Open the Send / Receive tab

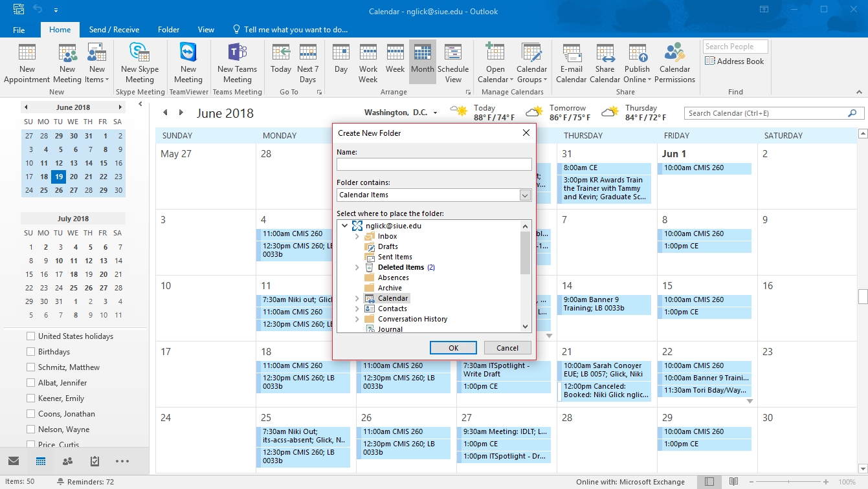pyautogui.click(x=114, y=30)
